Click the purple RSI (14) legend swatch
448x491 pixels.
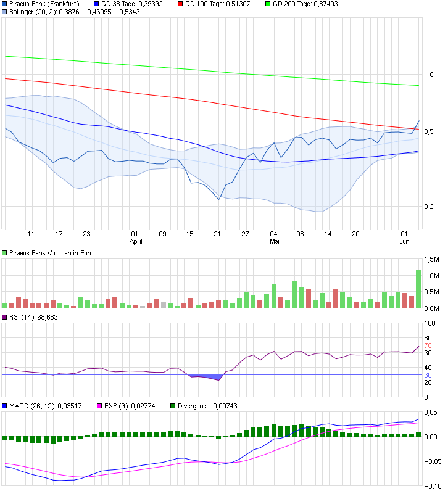click(x=5, y=318)
